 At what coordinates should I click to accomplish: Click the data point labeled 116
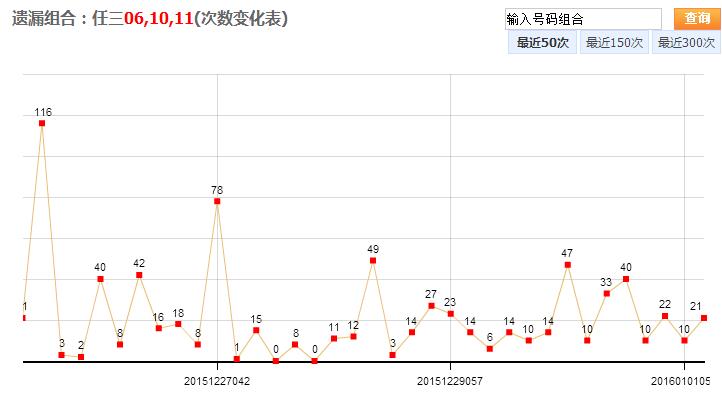tap(42, 123)
